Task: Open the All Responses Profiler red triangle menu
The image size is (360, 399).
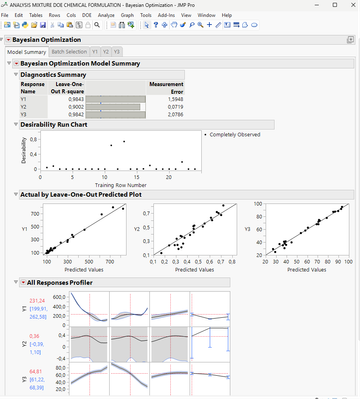Action: (x=23, y=282)
